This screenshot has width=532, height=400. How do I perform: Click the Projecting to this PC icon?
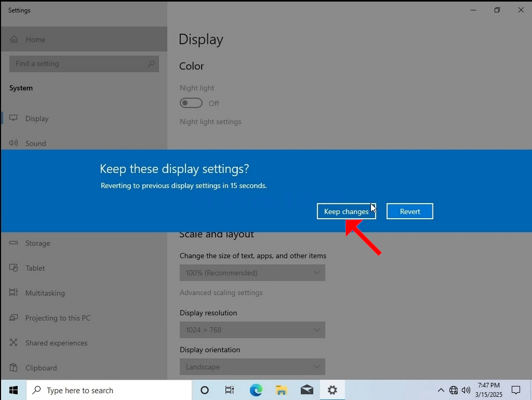(x=13, y=318)
